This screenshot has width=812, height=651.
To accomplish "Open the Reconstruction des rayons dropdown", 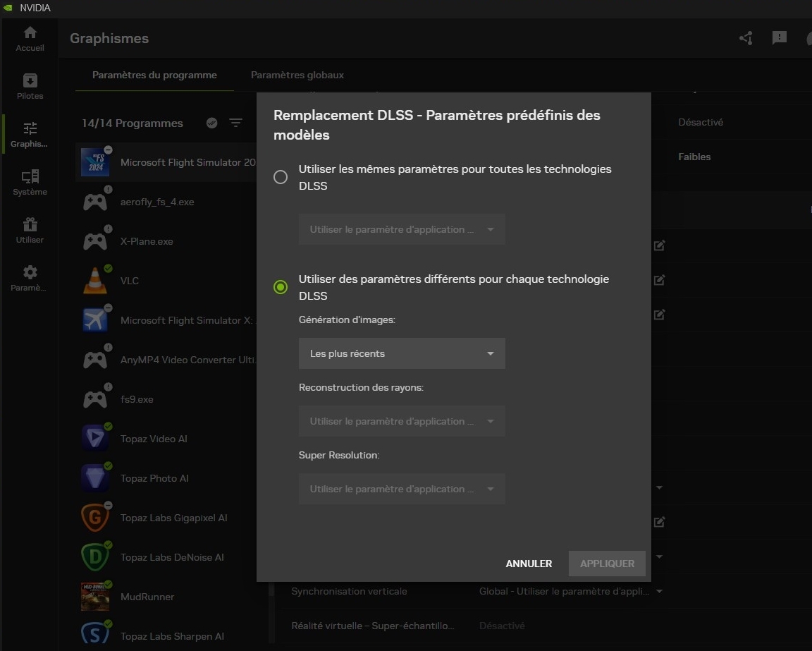I will (402, 421).
